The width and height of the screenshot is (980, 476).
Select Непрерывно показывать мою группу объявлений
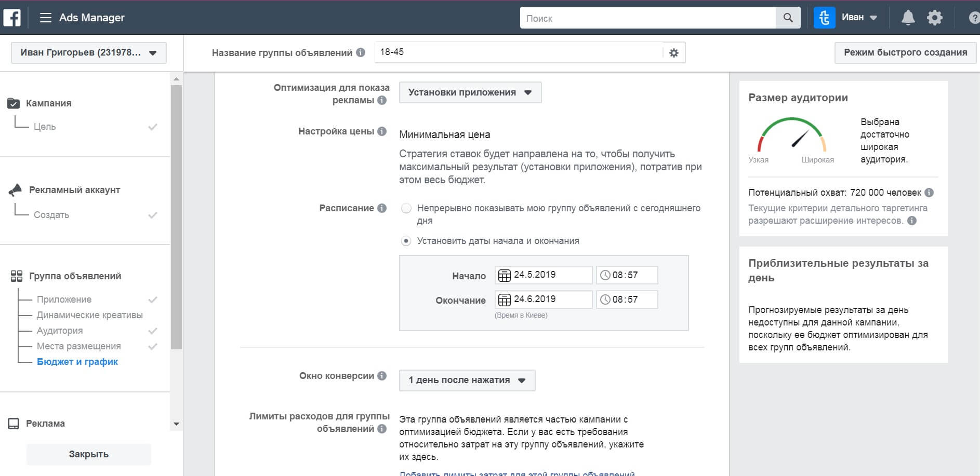[406, 208]
